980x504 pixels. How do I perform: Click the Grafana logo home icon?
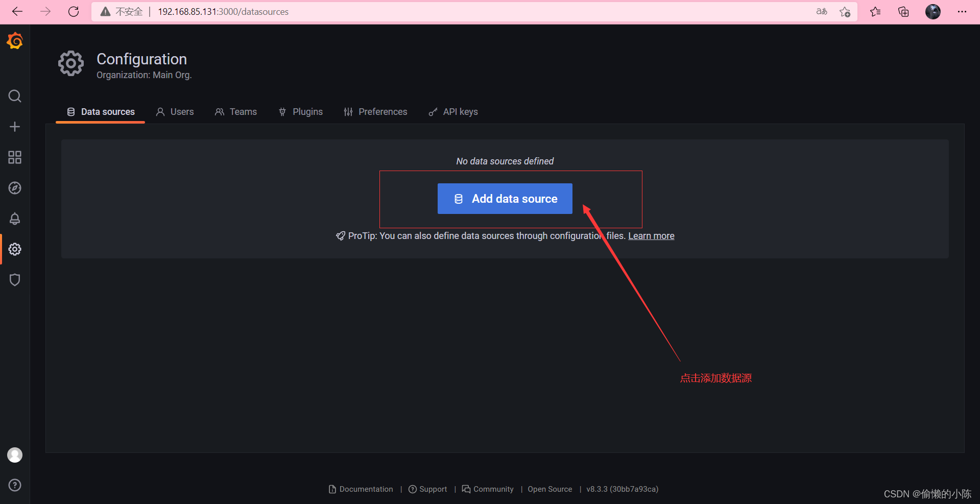15,41
